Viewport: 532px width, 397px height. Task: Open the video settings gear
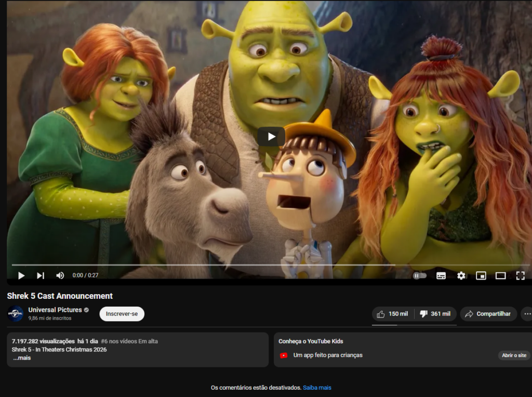click(x=461, y=275)
